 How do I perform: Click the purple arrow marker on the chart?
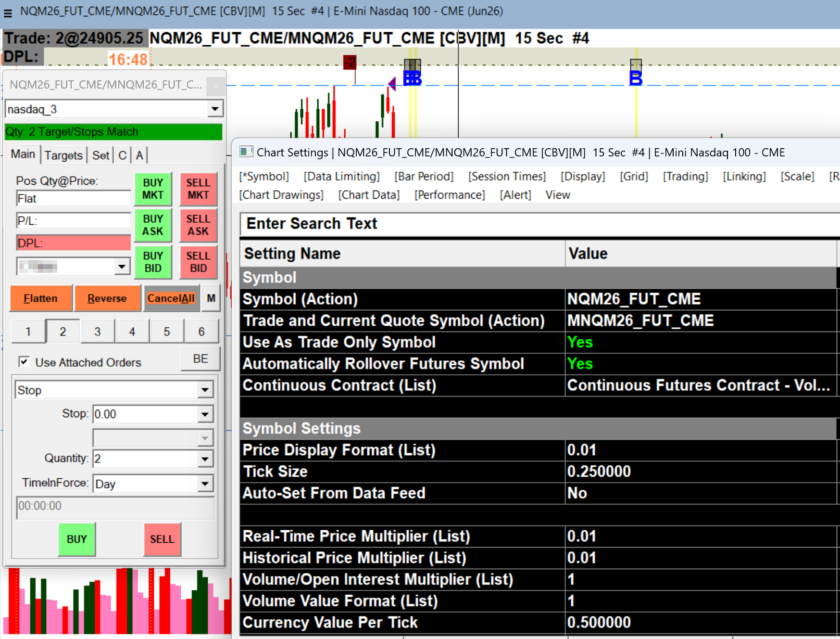[392, 84]
